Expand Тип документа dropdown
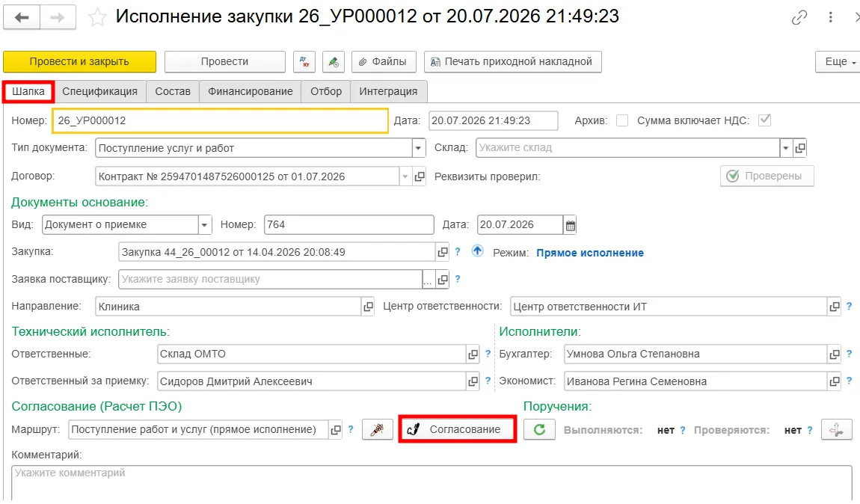860x504 pixels. click(x=419, y=148)
